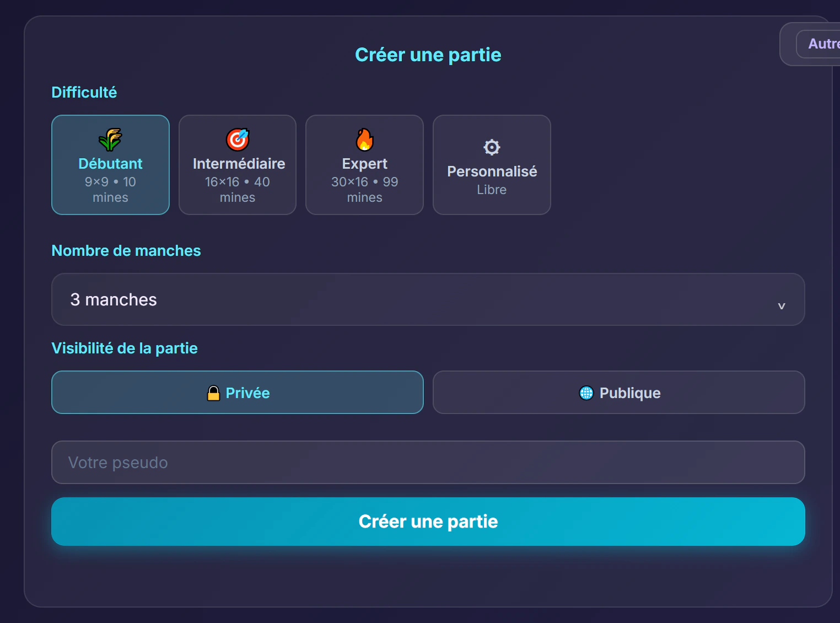Focus the Votre pseudo input field
Viewport: 840px width, 623px height.
pyautogui.click(x=428, y=463)
